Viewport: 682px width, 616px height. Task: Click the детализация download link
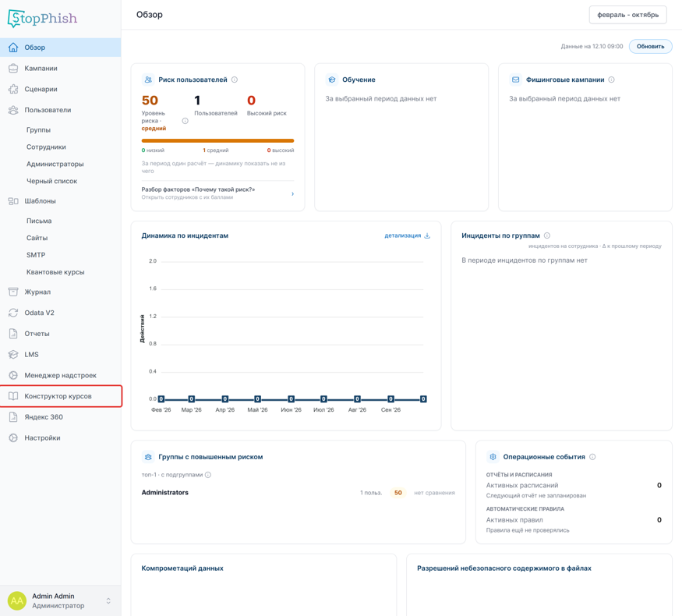(x=407, y=235)
